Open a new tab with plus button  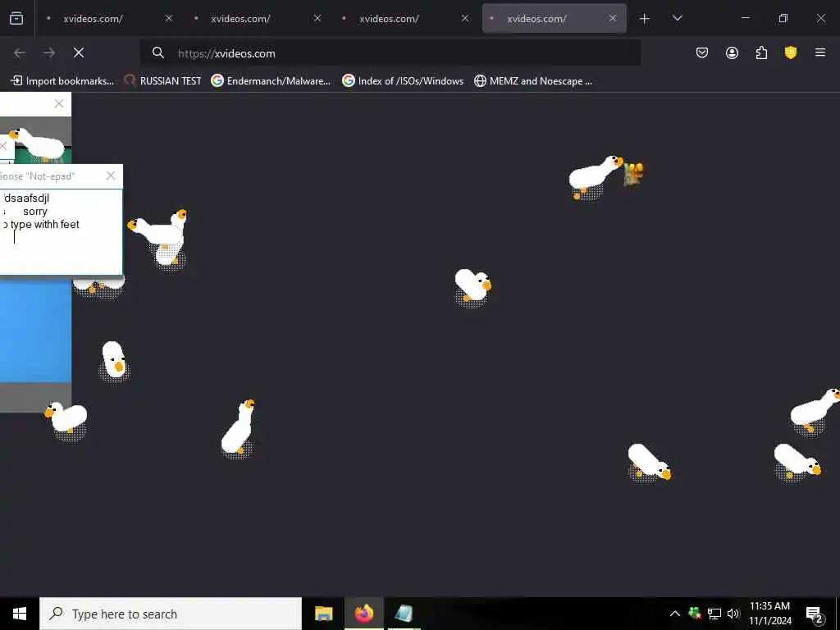[x=645, y=19]
